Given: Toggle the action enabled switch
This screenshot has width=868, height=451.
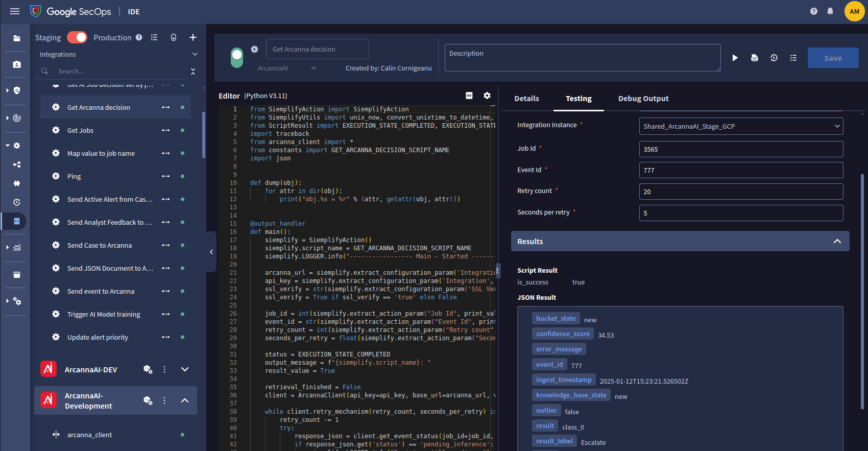Looking at the screenshot, I should click(237, 58).
